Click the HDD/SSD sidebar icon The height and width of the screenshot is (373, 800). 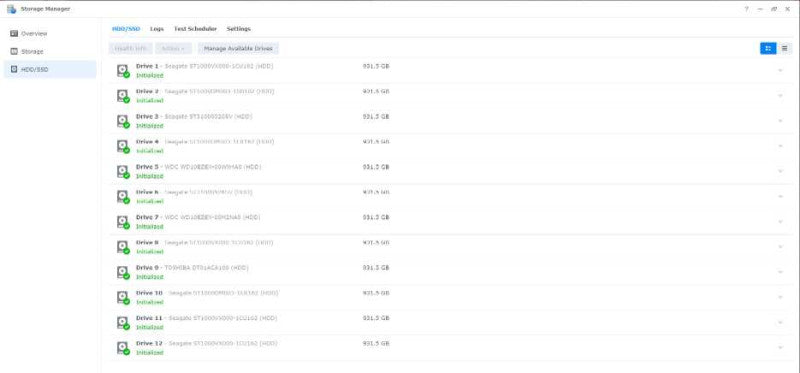pos(14,69)
